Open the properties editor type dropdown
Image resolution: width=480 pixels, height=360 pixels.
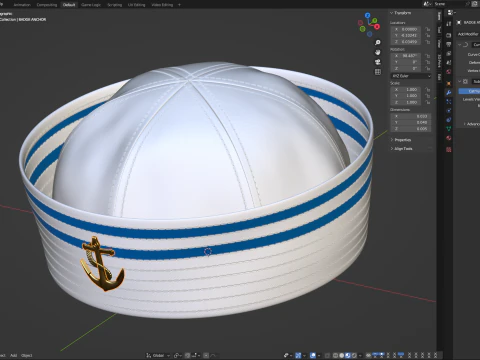[x=451, y=13]
